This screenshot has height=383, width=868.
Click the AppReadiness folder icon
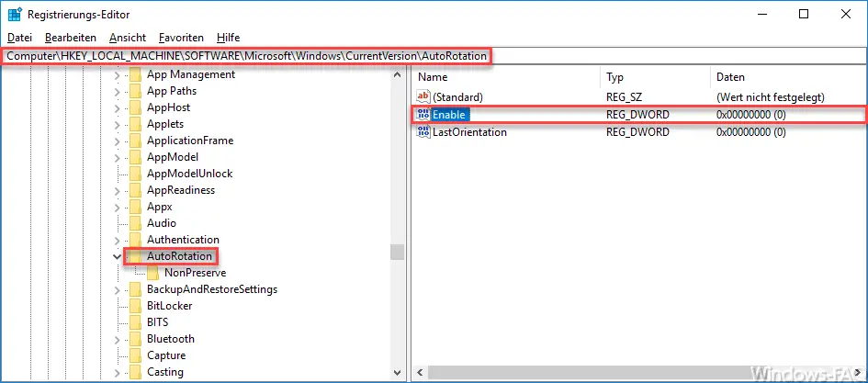pos(135,190)
